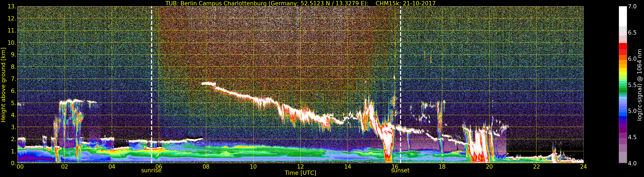
Task: Click the white top segment of the color scale
Action: coord(623,16)
